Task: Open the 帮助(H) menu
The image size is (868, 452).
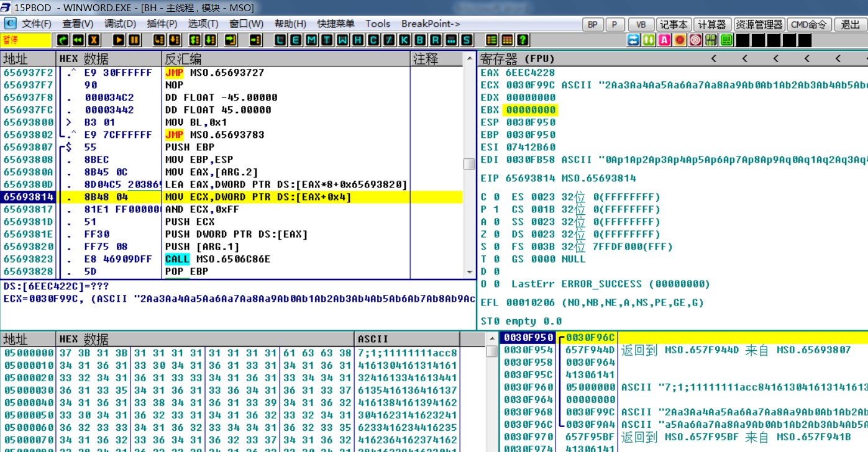Action: point(290,24)
